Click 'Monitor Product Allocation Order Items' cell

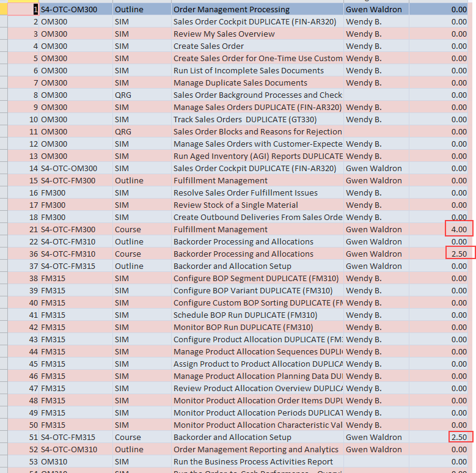pos(257,400)
